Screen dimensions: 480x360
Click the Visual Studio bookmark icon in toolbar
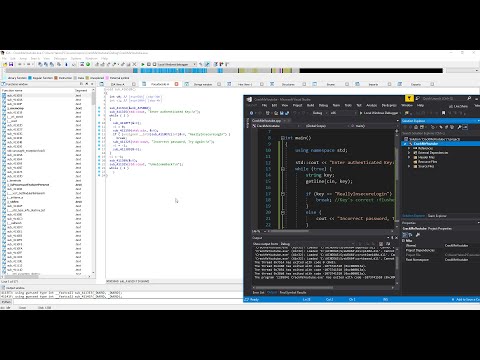coord(443,113)
